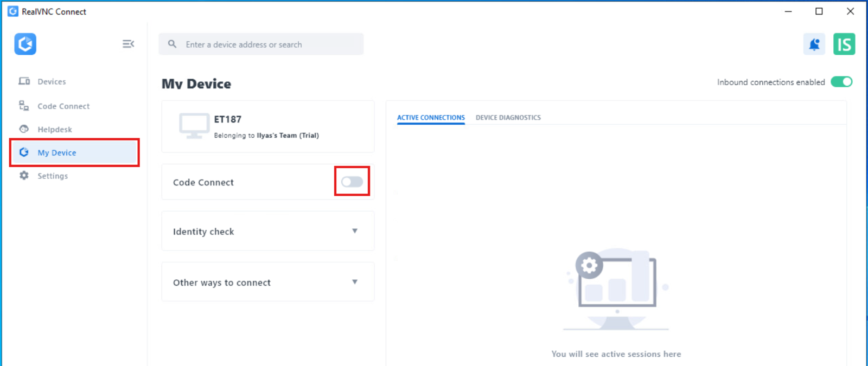Open the notifications bell icon

click(x=814, y=44)
